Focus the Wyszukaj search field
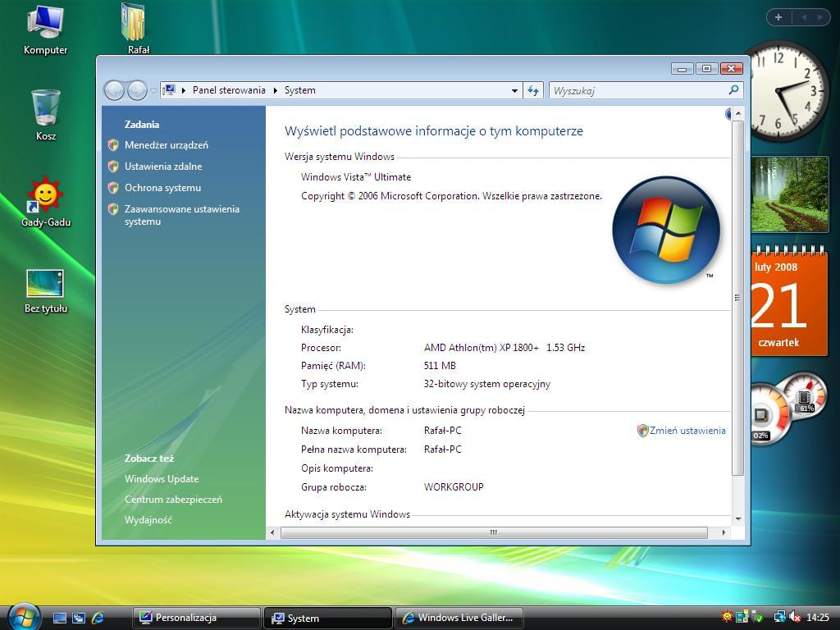 639,90
